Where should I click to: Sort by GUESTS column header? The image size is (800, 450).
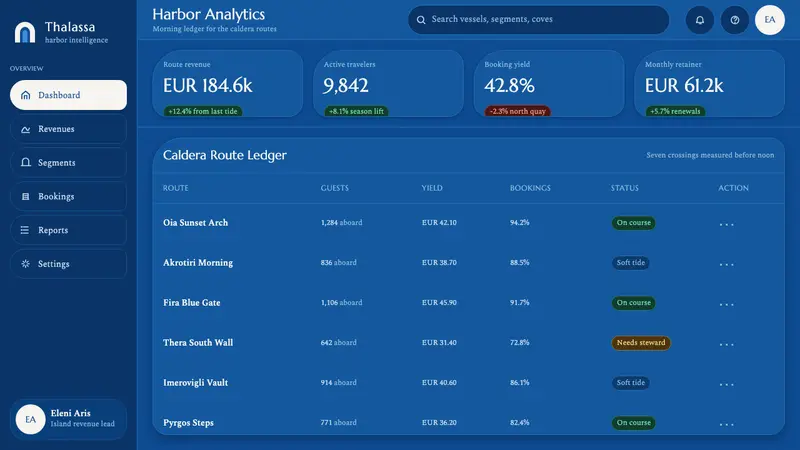point(335,188)
